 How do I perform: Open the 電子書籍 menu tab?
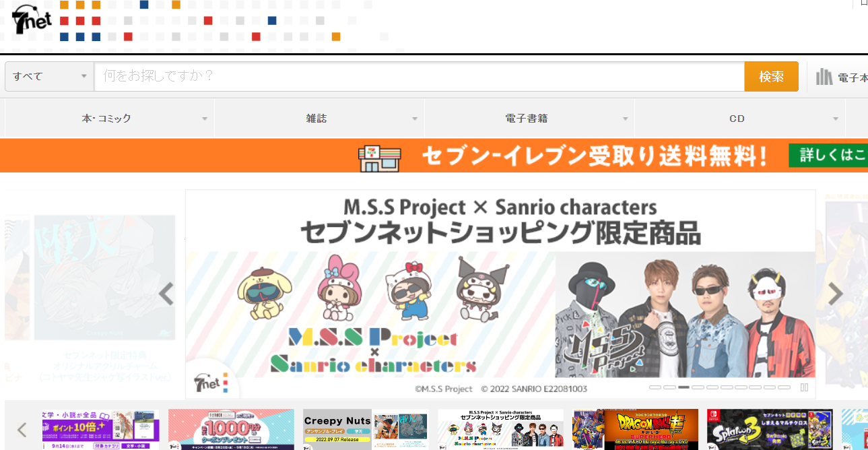(x=529, y=119)
